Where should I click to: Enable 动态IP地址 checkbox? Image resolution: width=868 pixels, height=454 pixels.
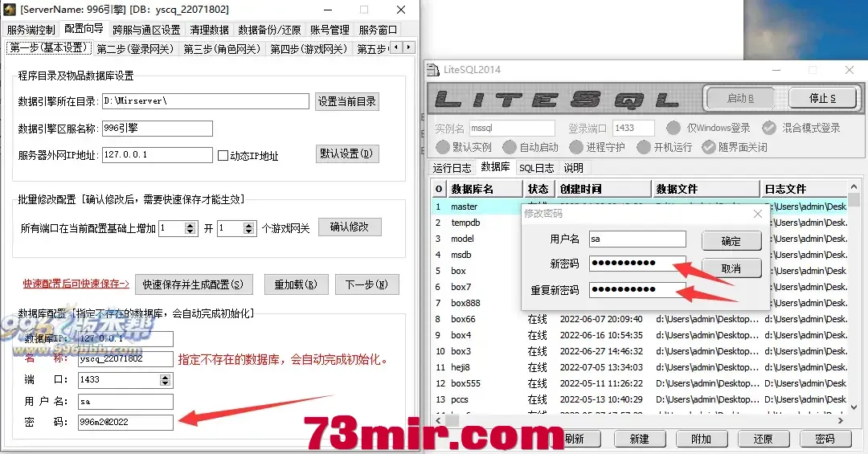coord(223,156)
